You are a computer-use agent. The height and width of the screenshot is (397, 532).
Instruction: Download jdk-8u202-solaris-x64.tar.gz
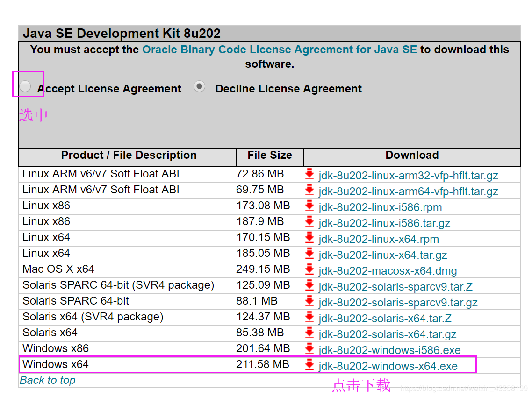(388, 334)
